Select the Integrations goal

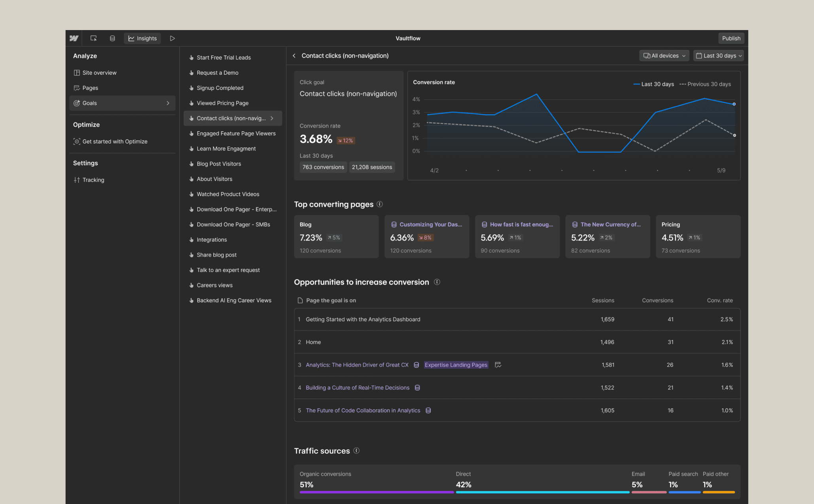[233, 240]
